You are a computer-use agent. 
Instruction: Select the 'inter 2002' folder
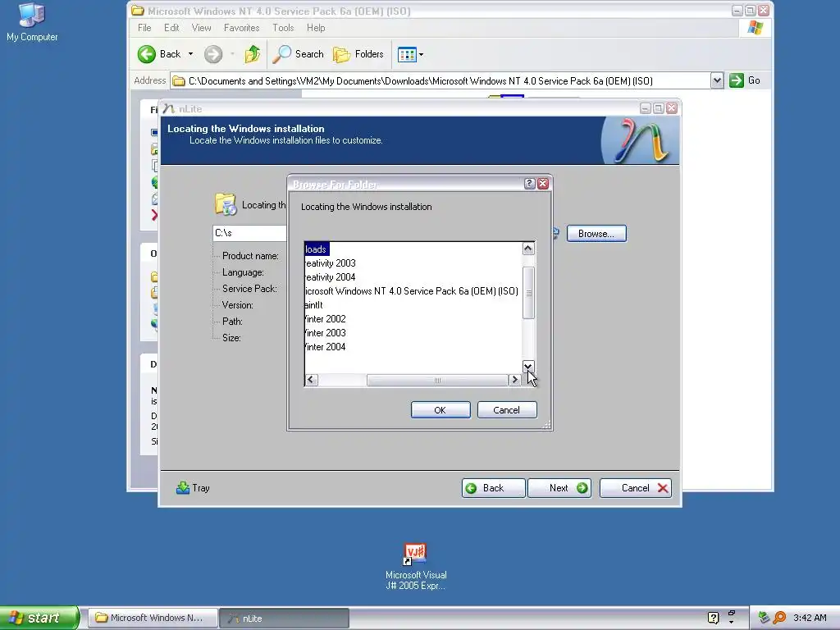point(325,319)
